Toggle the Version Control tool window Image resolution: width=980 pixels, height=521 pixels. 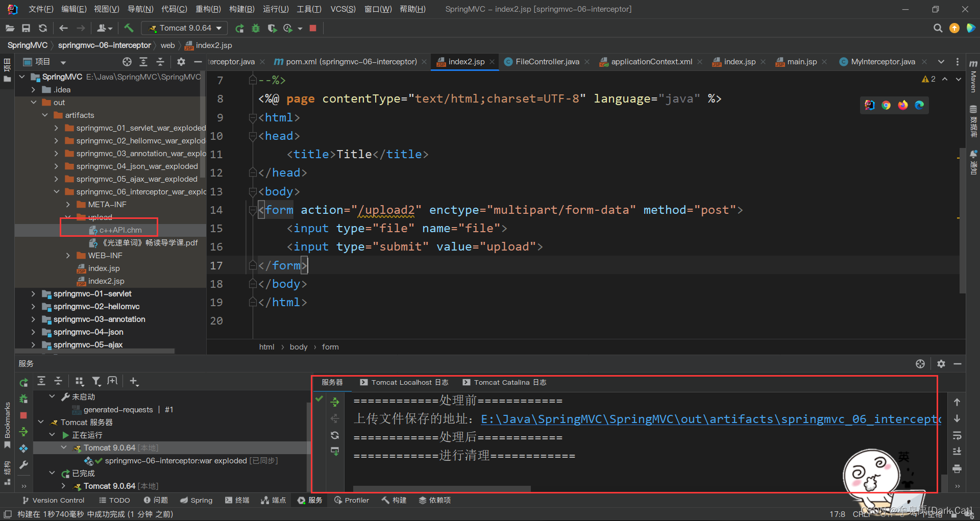[x=53, y=500]
